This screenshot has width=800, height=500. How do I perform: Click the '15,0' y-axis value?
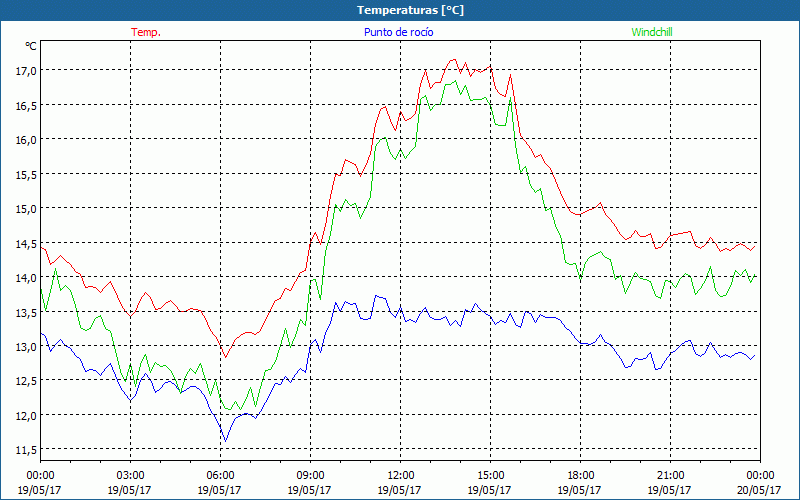(26, 208)
